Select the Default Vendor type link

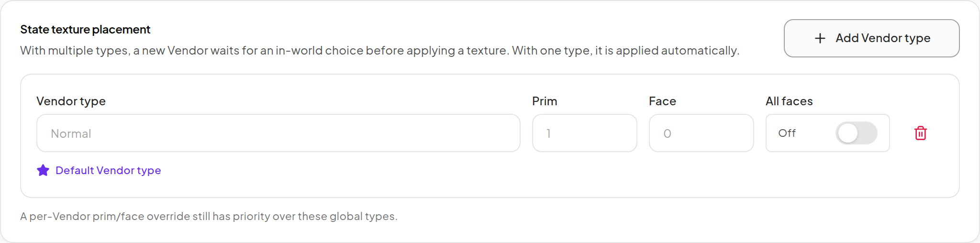pos(108,170)
